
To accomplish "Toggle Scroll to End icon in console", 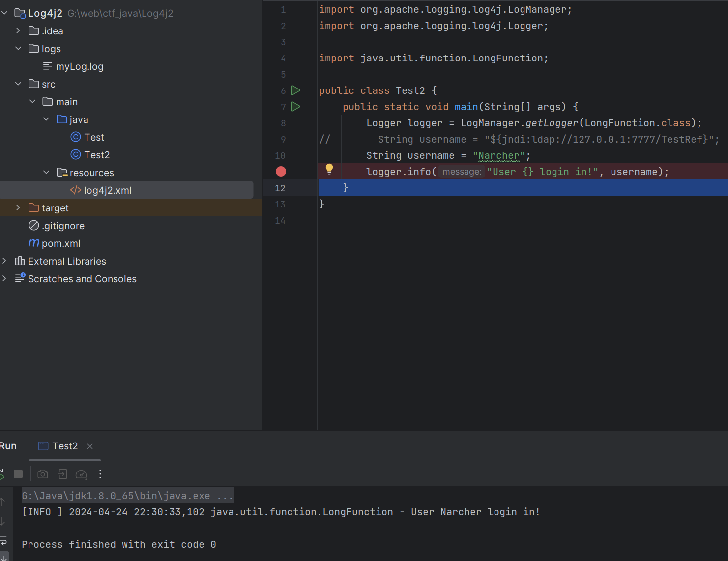I will pyautogui.click(x=4, y=557).
